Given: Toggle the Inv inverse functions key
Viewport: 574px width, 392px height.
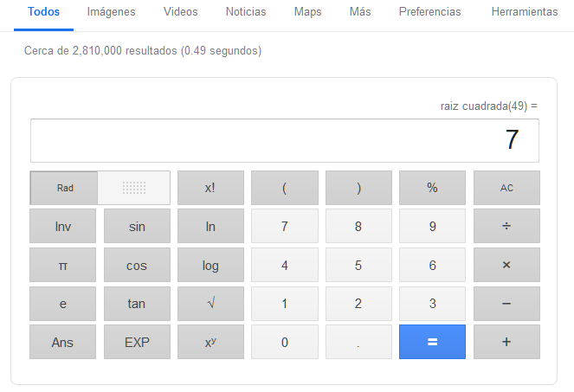Looking at the screenshot, I should click(x=62, y=227).
